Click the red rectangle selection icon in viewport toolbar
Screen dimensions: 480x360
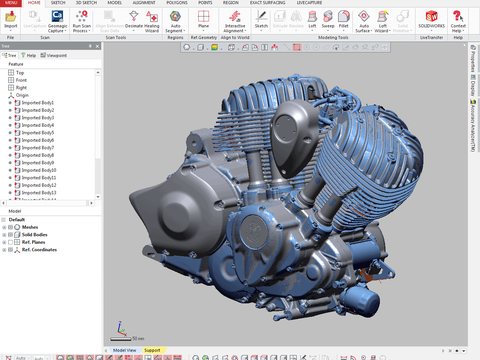coord(297,47)
